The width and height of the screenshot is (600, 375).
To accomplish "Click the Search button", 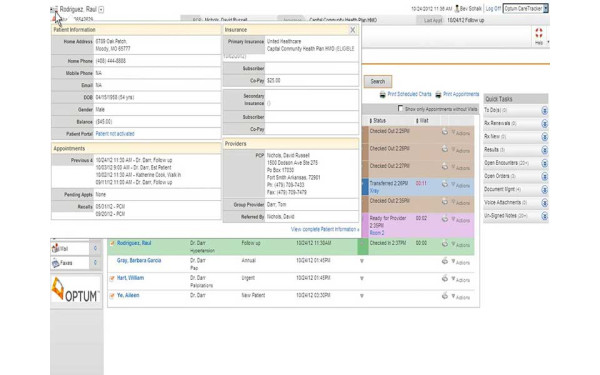I will point(377,82).
